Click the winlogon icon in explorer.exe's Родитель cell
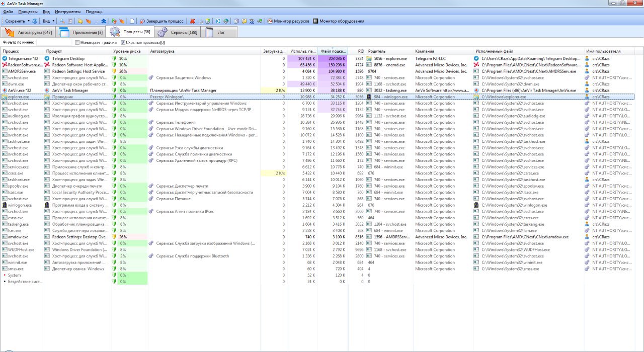 pyautogui.click(x=369, y=97)
